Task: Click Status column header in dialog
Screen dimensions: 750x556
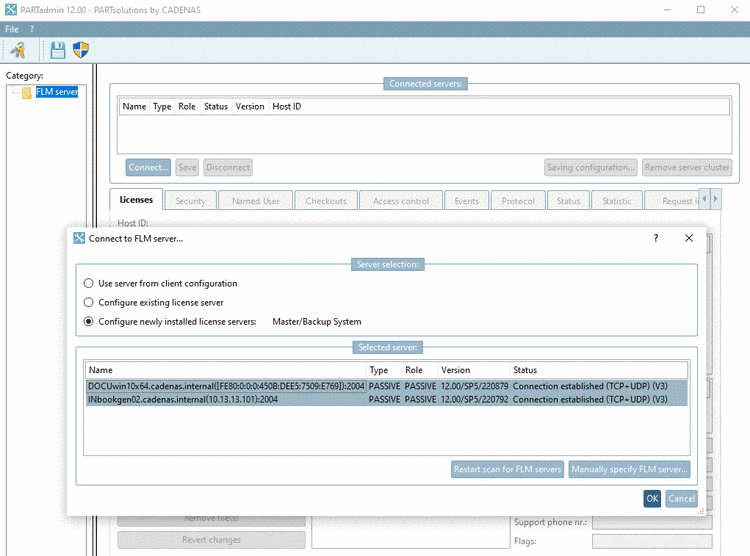Action: pyautogui.click(x=599, y=370)
